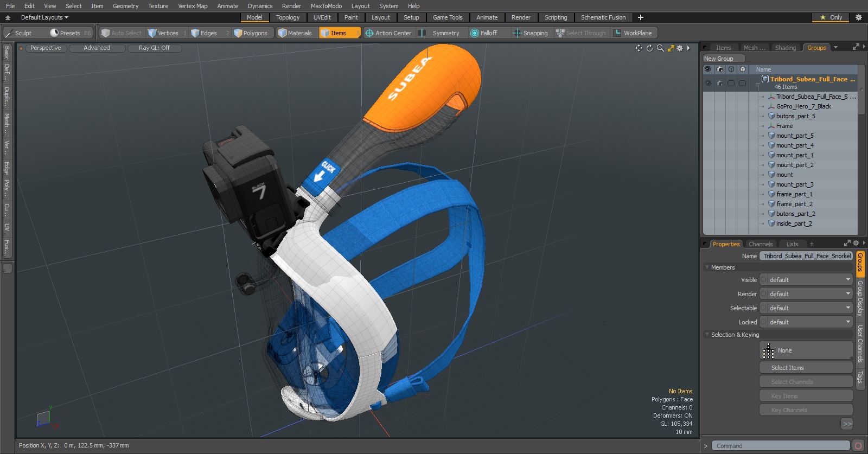Screen dimensions: 868x454
Task: Open the Locked default dropdown
Action: (806, 322)
